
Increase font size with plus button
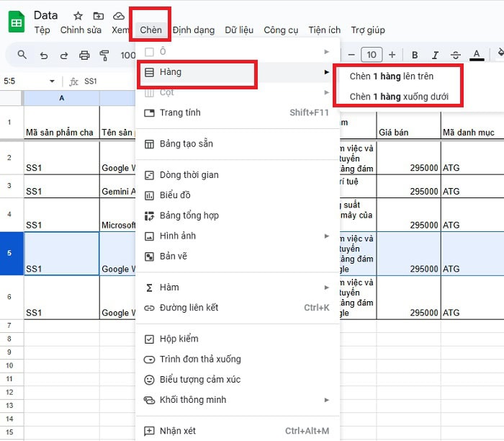point(392,55)
